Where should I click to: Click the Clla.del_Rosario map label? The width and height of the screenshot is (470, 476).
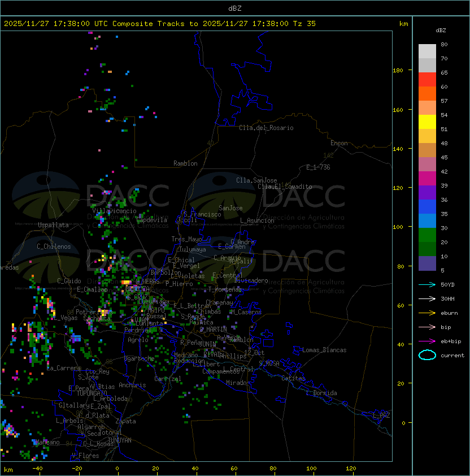[x=266, y=128]
